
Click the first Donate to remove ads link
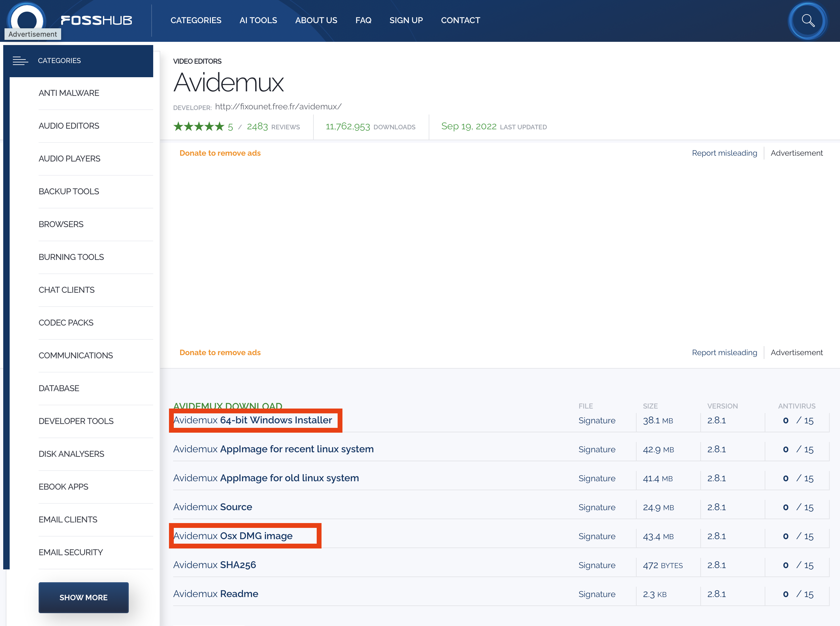point(220,153)
